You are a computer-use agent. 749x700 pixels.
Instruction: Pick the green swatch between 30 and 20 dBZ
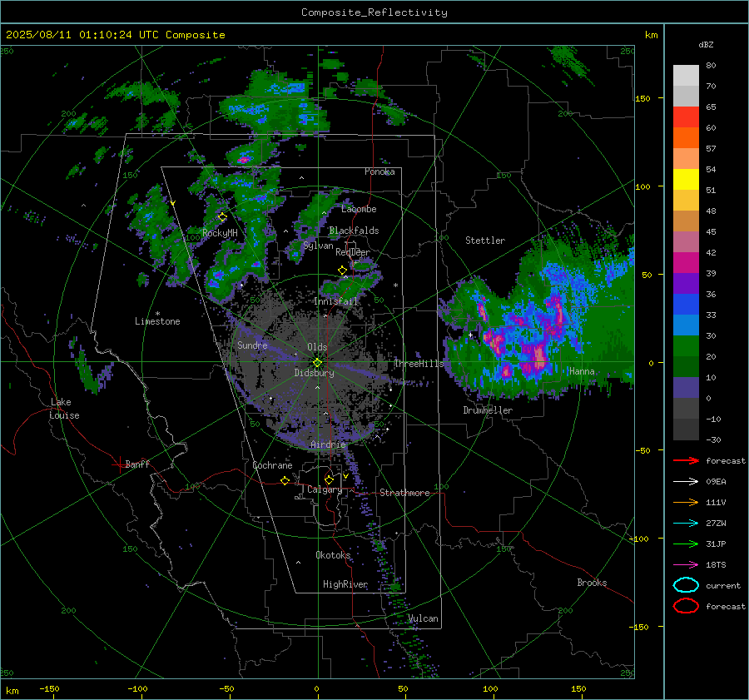(686, 346)
